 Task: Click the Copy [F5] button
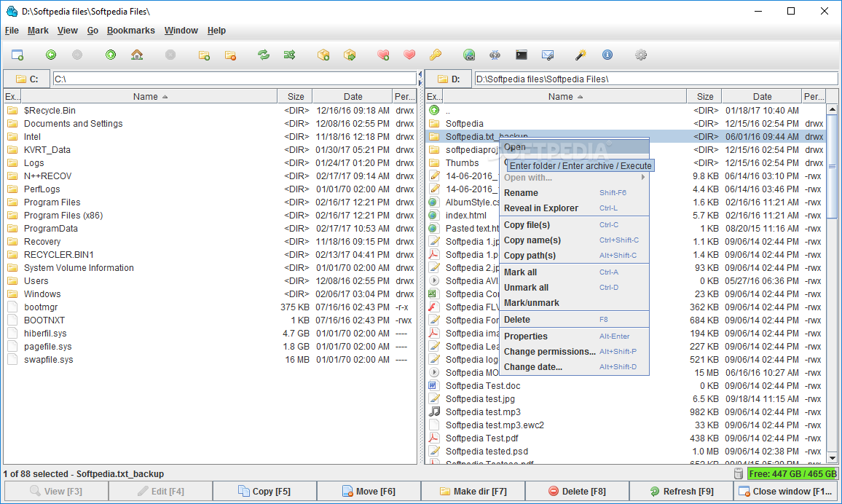(x=264, y=491)
